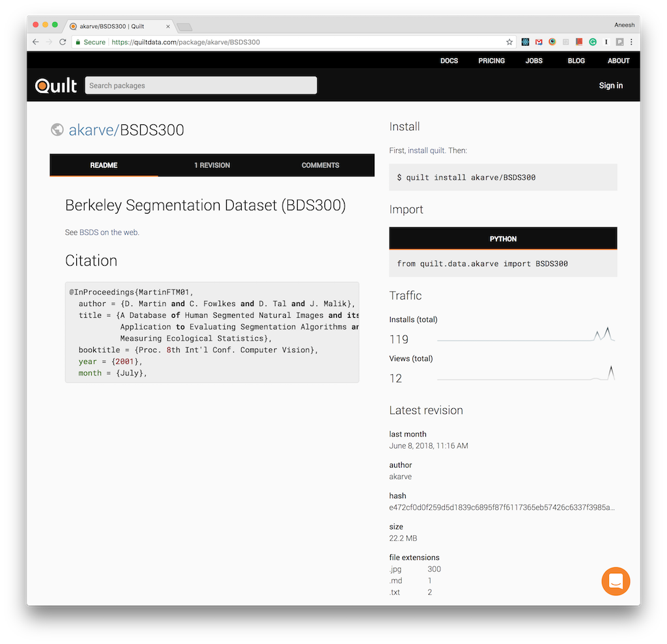This screenshot has width=667, height=644.
Task: Click the Instapaper 'I' extension icon
Action: [606, 42]
